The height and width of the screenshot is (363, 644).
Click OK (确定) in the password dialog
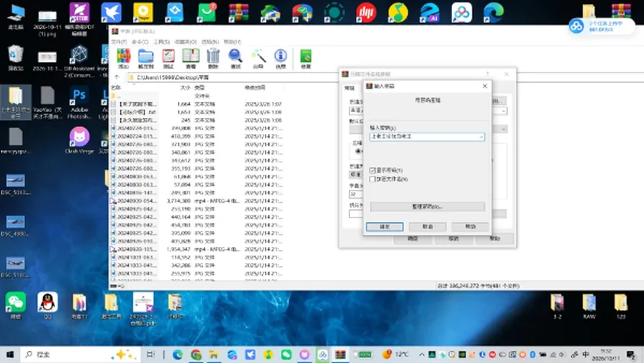pyautogui.click(x=385, y=227)
